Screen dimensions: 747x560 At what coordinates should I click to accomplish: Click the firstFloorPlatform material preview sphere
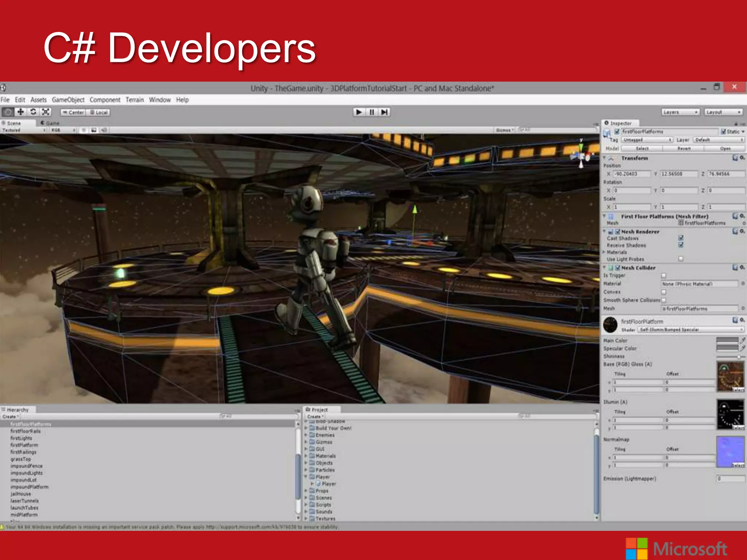610,324
